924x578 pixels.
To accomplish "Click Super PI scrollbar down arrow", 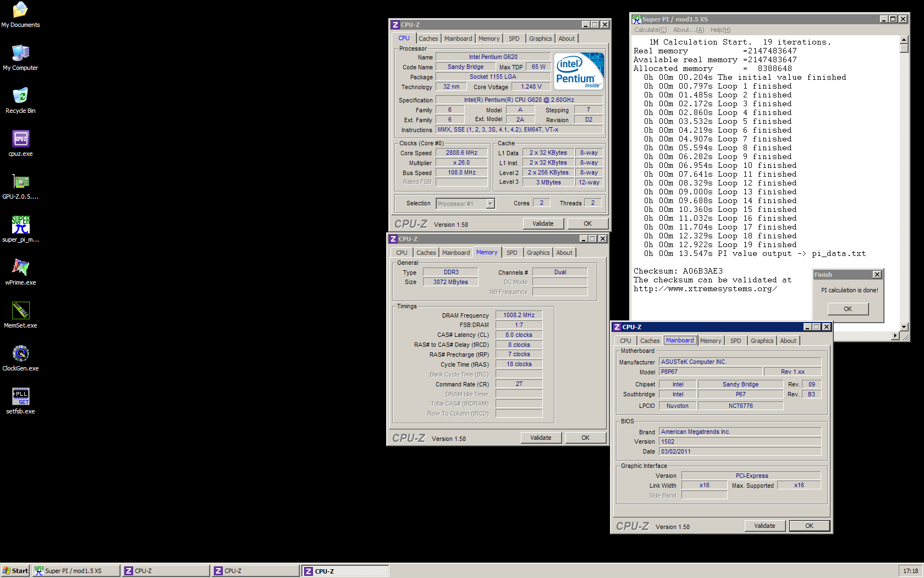I will point(904,327).
